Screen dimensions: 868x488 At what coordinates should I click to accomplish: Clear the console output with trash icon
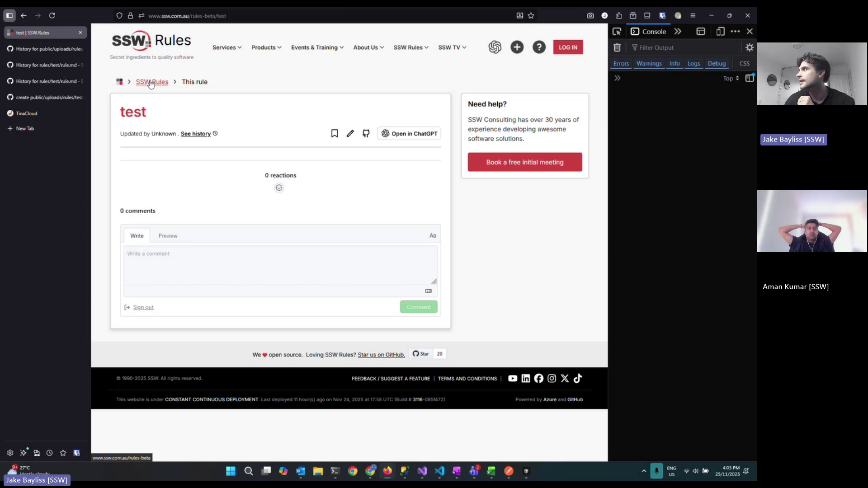click(617, 47)
